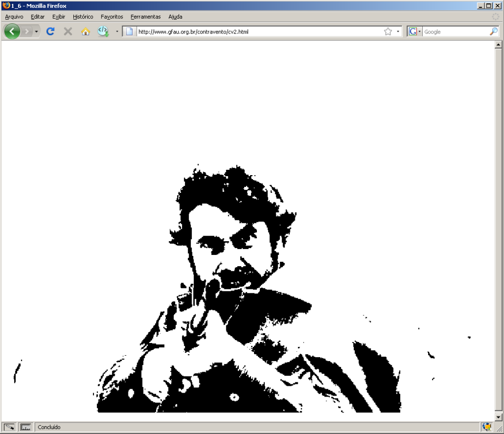Open the Ajuda menu
This screenshot has width=504, height=434.
pos(175,17)
